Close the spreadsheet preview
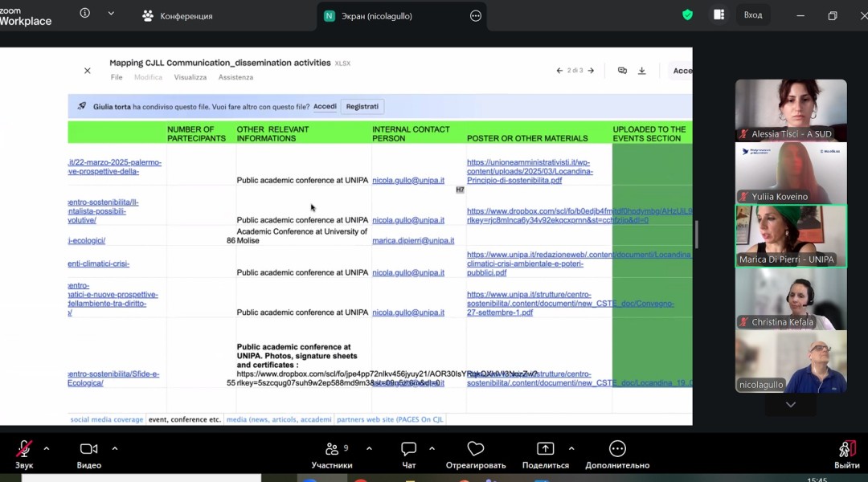This screenshot has width=868, height=482. tap(88, 71)
